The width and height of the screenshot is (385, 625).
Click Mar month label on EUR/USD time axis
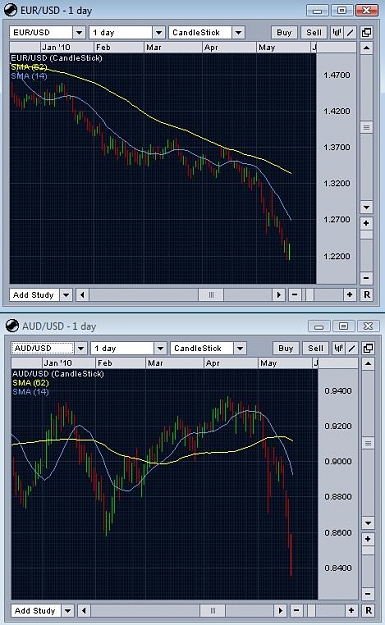pyautogui.click(x=154, y=47)
